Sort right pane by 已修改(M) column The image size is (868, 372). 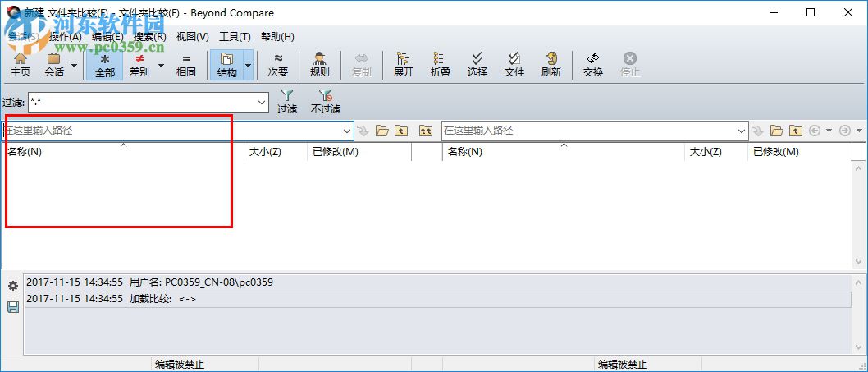click(x=799, y=152)
